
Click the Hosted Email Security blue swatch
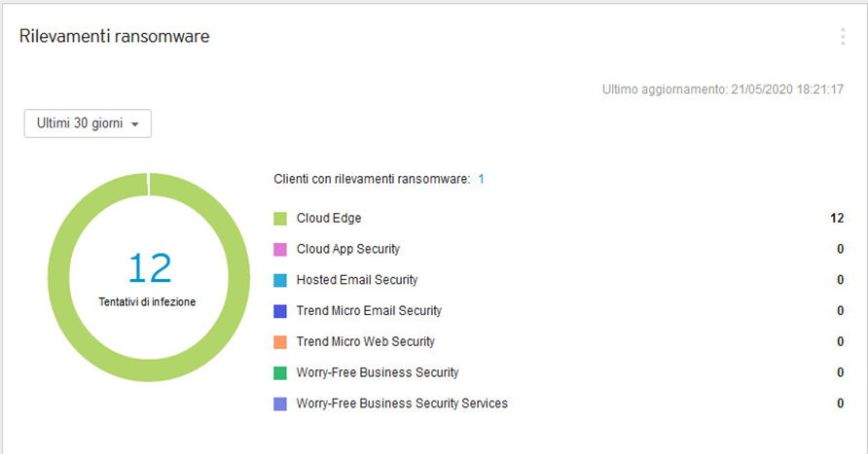(280, 281)
